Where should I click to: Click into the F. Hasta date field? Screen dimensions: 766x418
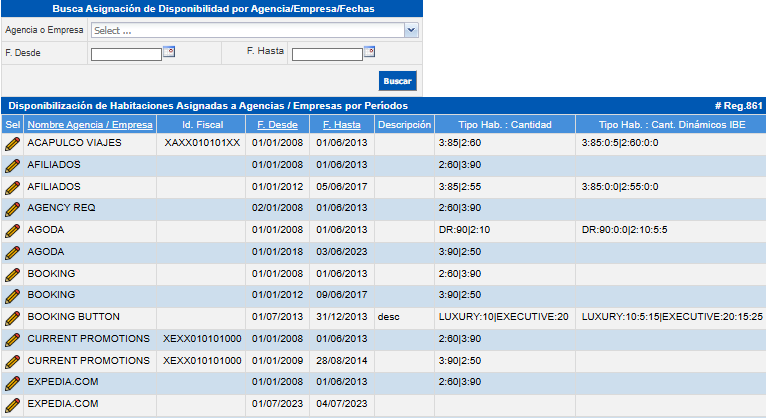pyautogui.click(x=326, y=54)
